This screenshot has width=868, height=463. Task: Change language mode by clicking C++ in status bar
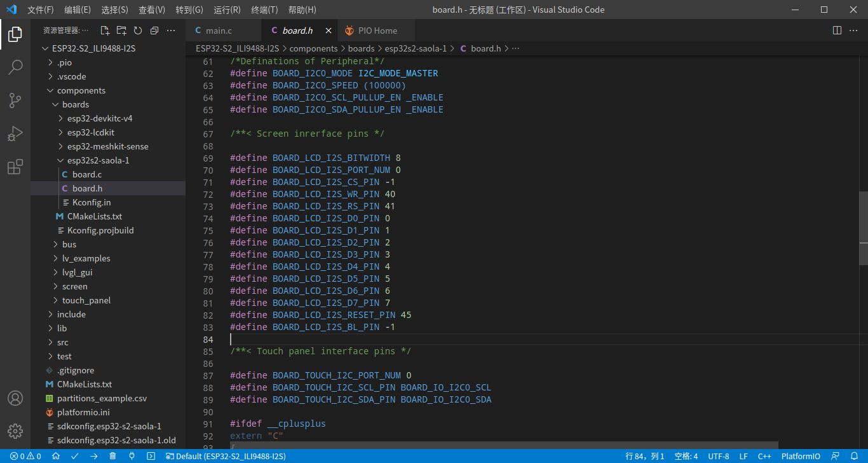tap(764, 456)
